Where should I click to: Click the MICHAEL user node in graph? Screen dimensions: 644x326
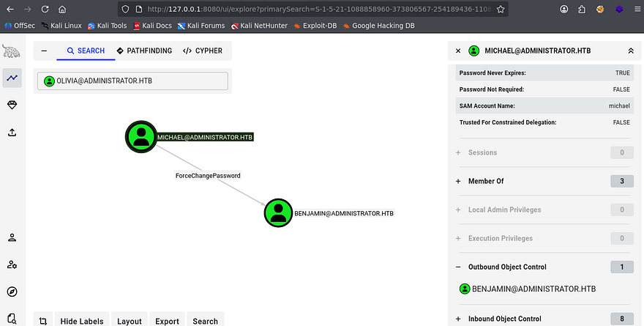pyautogui.click(x=140, y=137)
